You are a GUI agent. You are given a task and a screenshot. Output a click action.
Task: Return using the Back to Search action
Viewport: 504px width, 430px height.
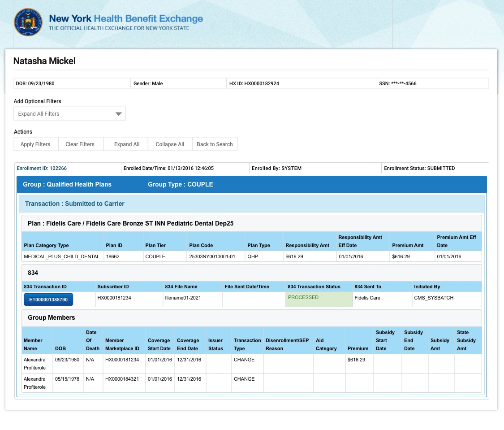215,144
